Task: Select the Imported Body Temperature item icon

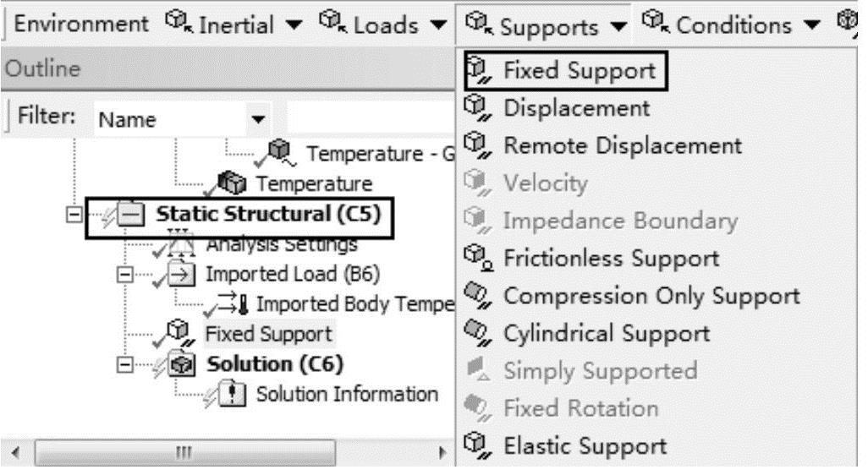Action: (x=232, y=304)
